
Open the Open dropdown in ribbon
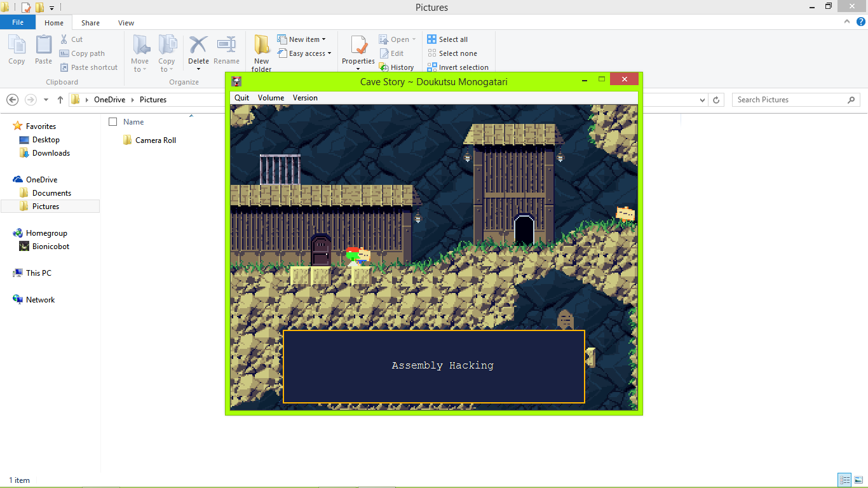(x=398, y=39)
